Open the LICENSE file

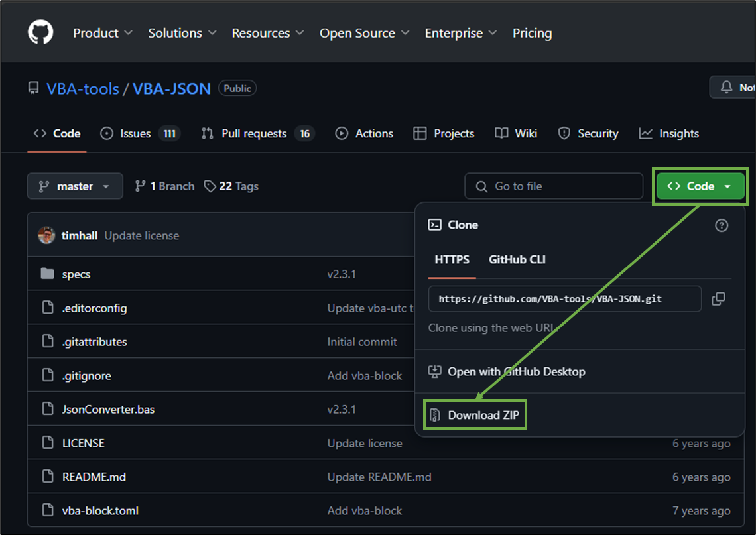(x=84, y=443)
